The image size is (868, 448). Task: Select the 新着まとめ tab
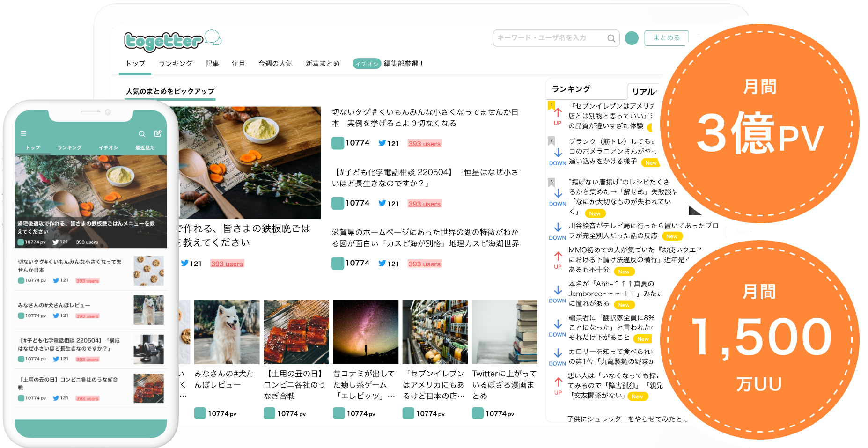pyautogui.click(x=323, y=64)
